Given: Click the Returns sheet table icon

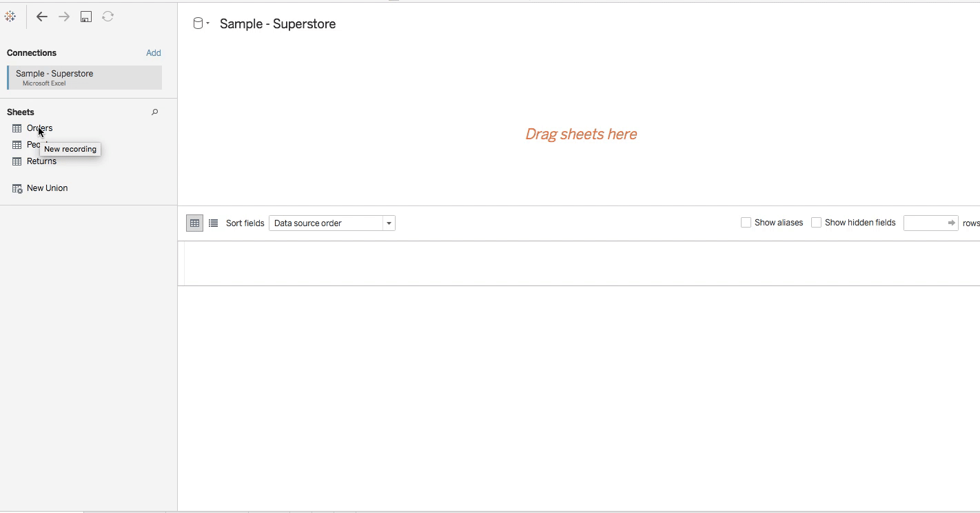Looking at the screenshot, I should point(17,161).
